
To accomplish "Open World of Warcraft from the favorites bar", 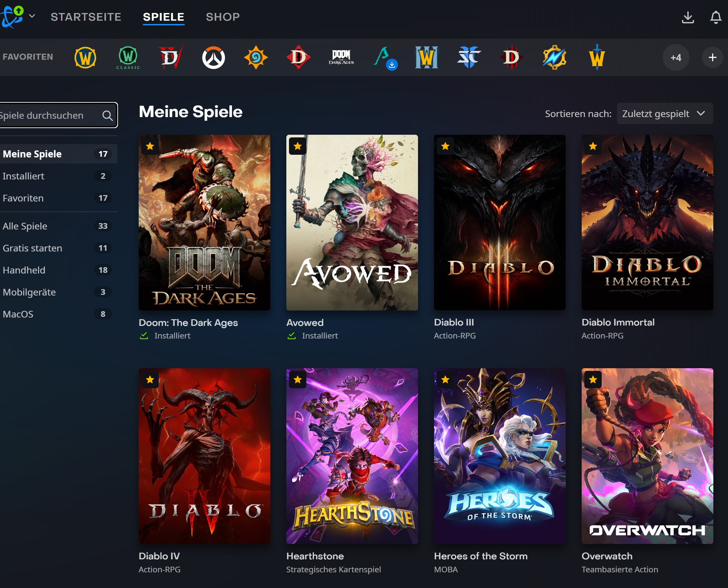I will [x=85, y=58].
